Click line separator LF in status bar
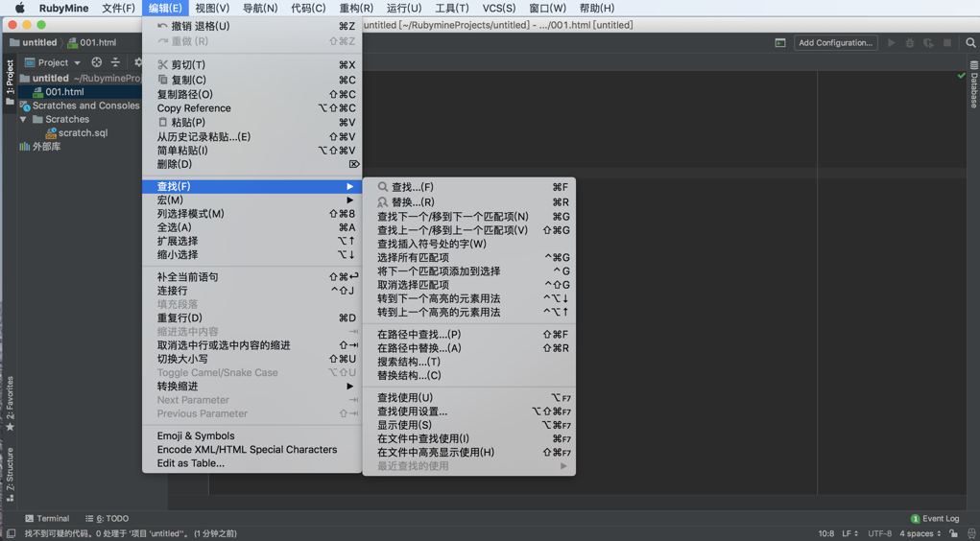 [849, 533]
